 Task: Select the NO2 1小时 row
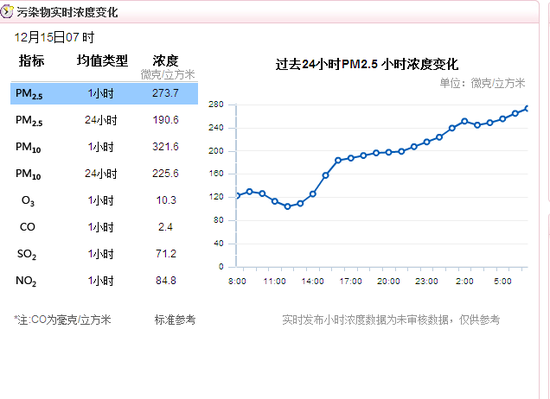coord(104,280)
